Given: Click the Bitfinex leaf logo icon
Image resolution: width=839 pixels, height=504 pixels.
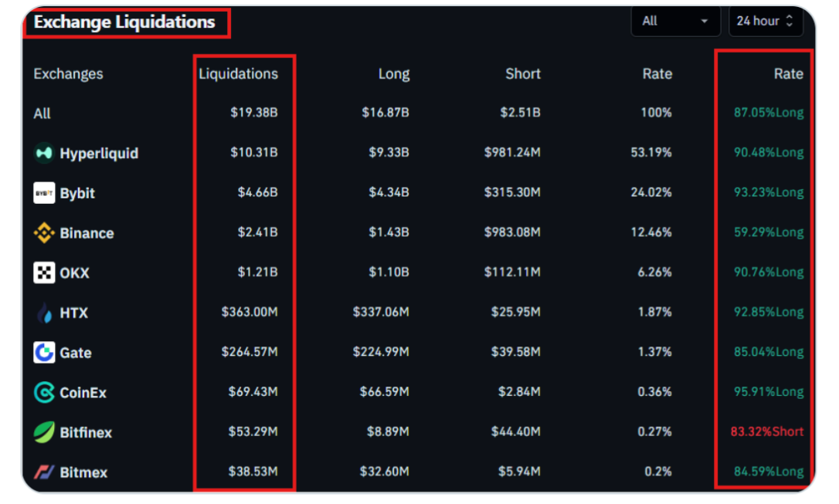Looking at the screenshot, I should click(44, 432).
